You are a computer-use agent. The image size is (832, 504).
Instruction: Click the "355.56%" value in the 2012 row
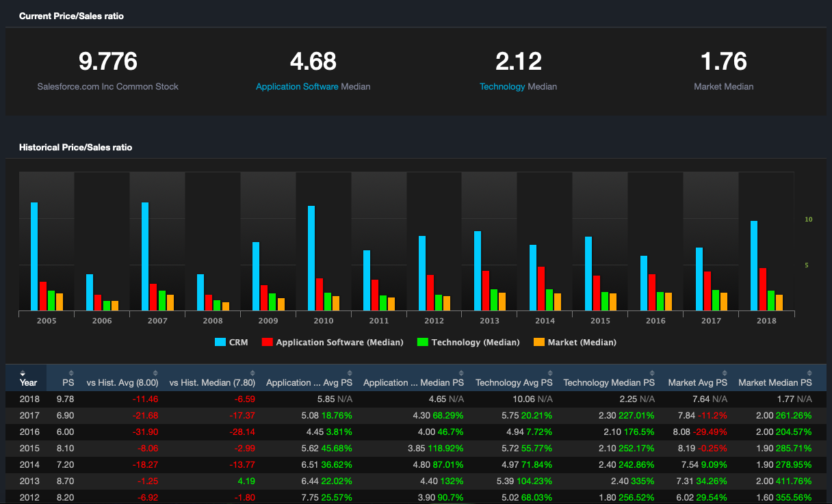[795, 497]
